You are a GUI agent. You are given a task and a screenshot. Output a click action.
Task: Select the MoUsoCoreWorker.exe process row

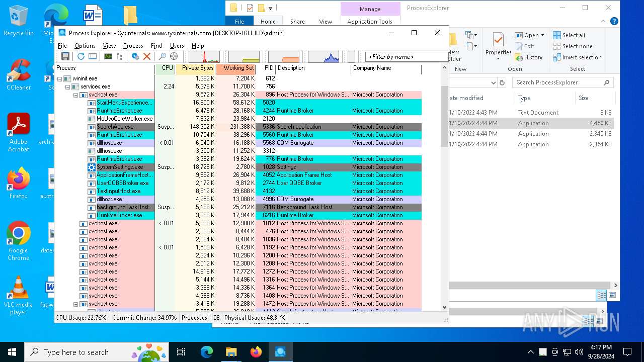tap(238, 119)
